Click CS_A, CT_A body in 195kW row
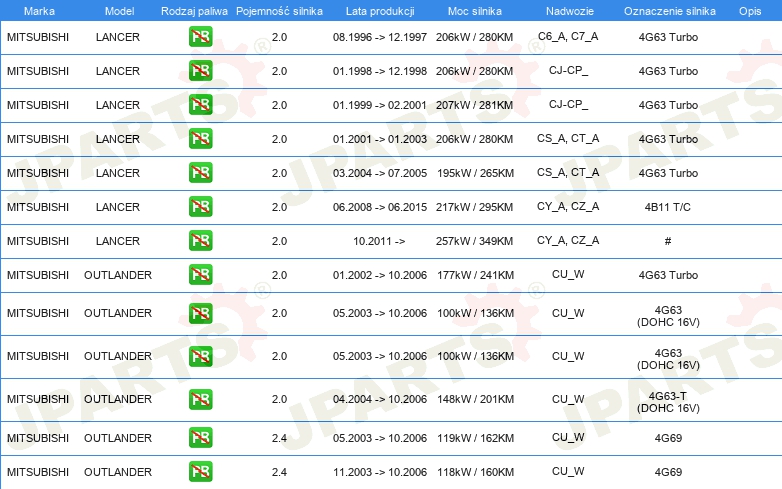 point(568,172)
